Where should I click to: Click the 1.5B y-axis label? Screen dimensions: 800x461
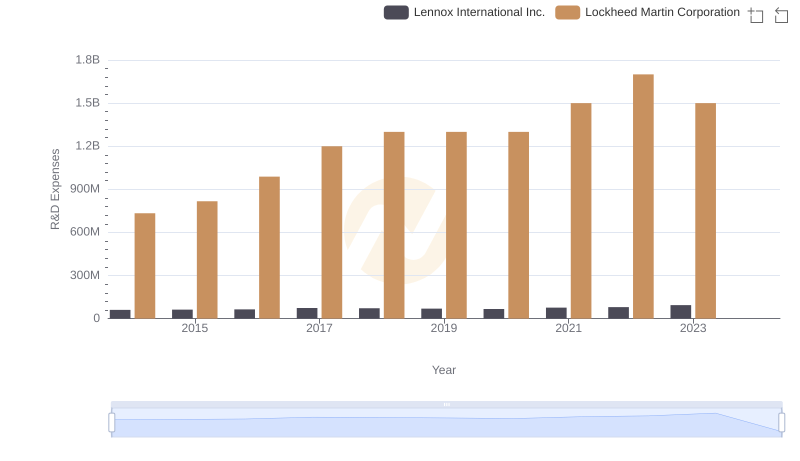pos(88,103)
